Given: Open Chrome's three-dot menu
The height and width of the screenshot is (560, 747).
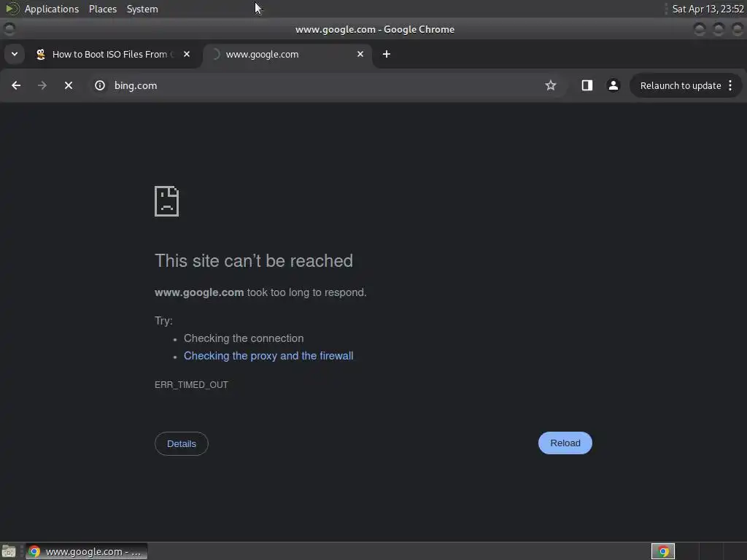Looking at the screenshot, I should pyautogui.click(x=730, y=85).
